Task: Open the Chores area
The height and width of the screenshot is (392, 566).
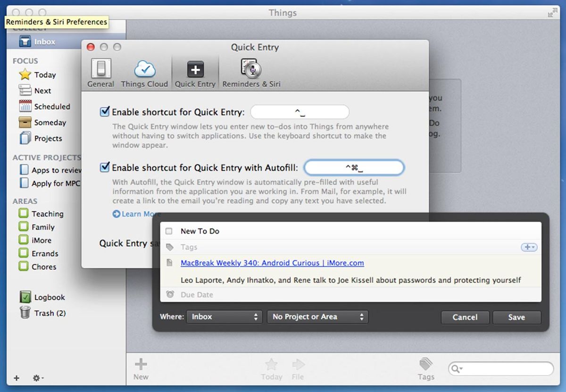Action: tap(38, 267)
